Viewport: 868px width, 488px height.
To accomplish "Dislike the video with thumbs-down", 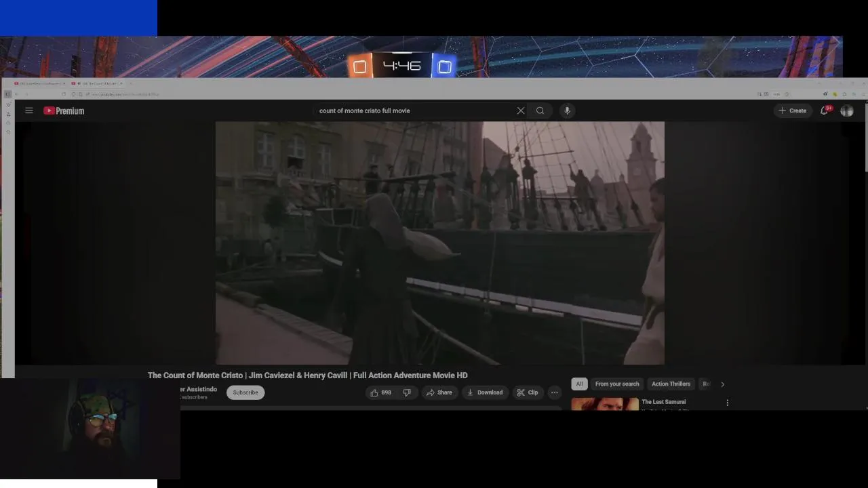I will coord(407,392).
